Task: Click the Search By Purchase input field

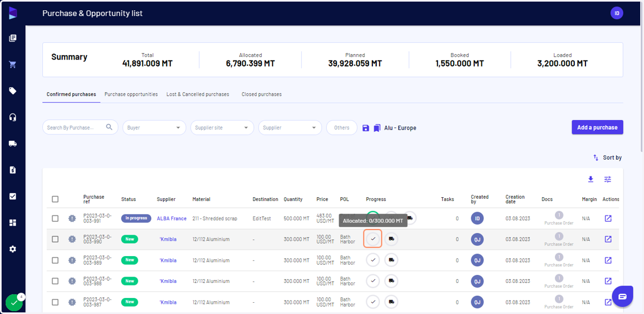Action: (x=80, y=128)
